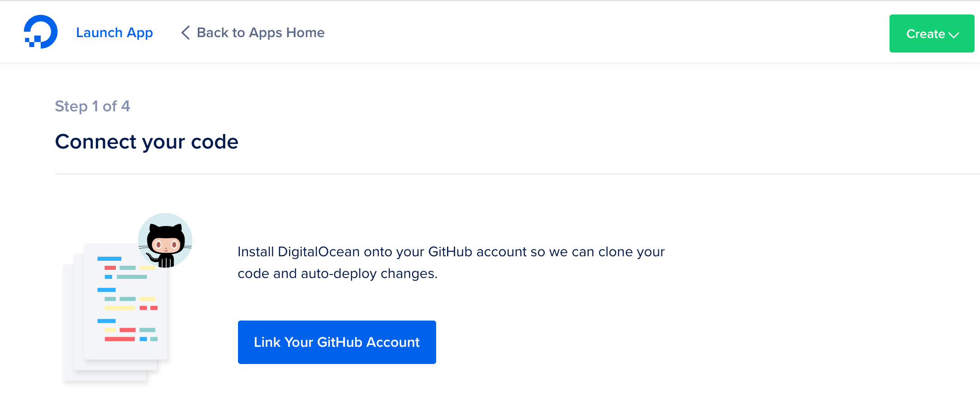Click the Octocat's circular avatar badge

(x=165, y=240)
